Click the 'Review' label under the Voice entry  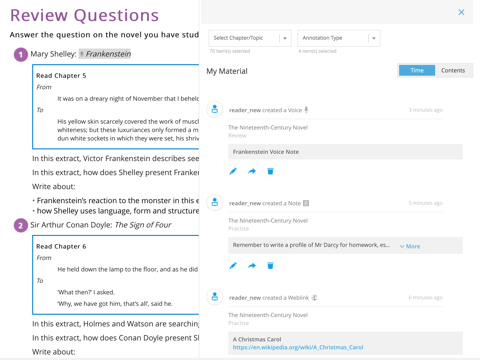point(237,135)
